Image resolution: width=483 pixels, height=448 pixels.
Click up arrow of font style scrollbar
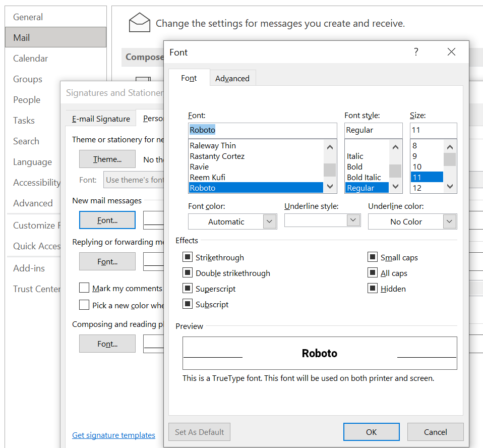click(x=395, y=147)
